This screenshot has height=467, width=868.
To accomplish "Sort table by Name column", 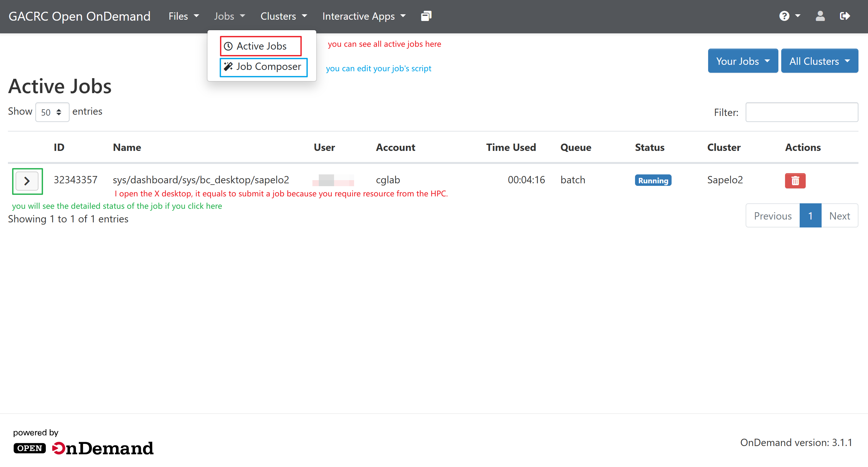I will click(x=127, y=147).
